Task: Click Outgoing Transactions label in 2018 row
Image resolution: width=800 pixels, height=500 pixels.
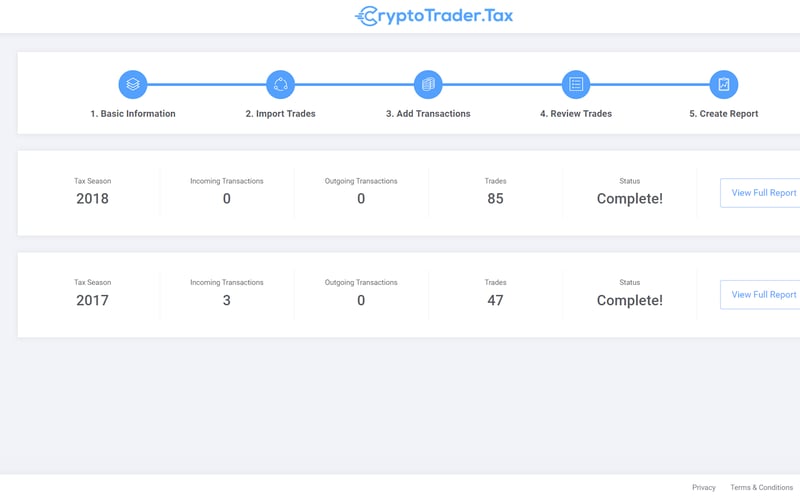Action: click(x=361, y=181)
